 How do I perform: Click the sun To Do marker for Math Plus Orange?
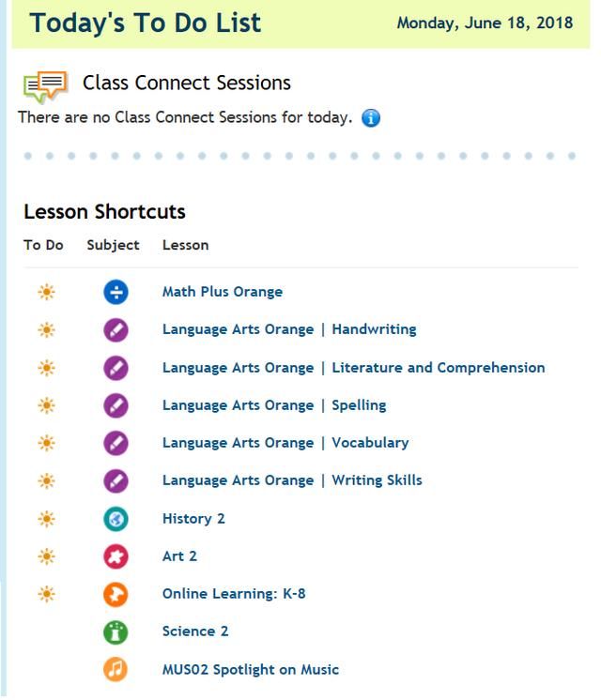point(46,293)
